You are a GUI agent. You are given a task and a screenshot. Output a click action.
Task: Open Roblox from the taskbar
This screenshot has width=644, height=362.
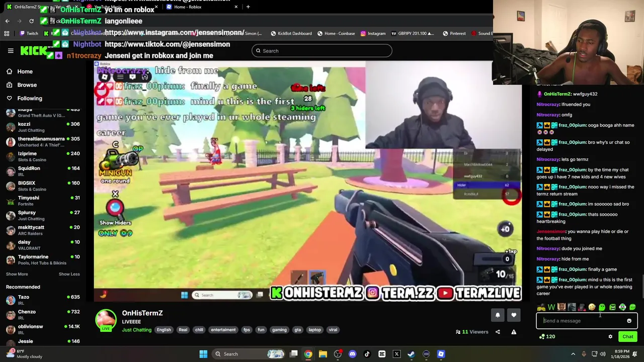[x=441, y=354]
